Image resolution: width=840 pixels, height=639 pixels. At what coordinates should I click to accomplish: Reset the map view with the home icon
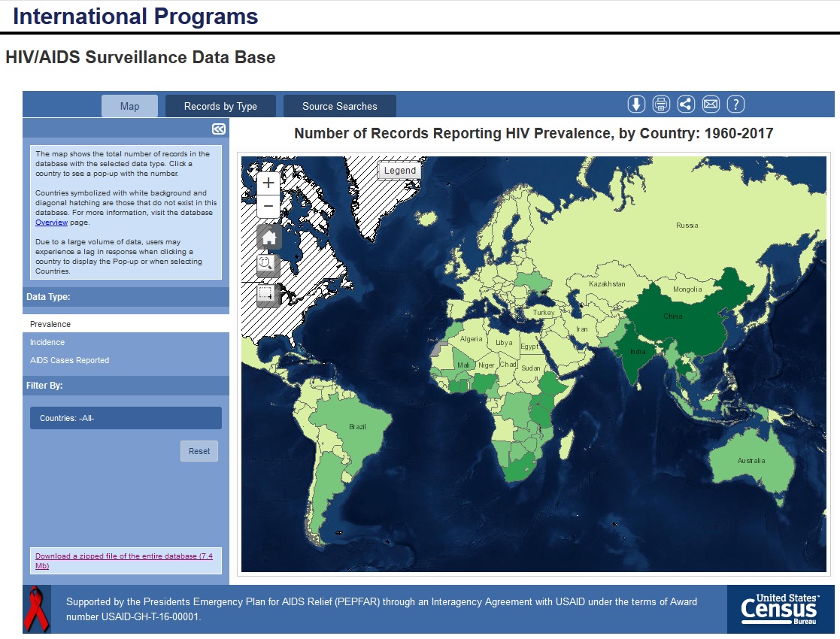click(x=269, y=238)
